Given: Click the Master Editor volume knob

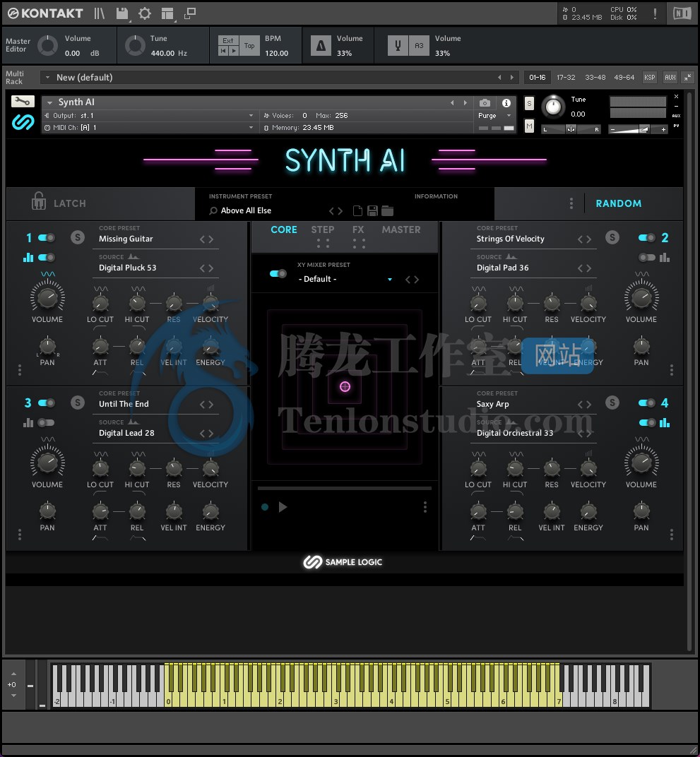Looking at the screenshot, I should tap(47, 46).
